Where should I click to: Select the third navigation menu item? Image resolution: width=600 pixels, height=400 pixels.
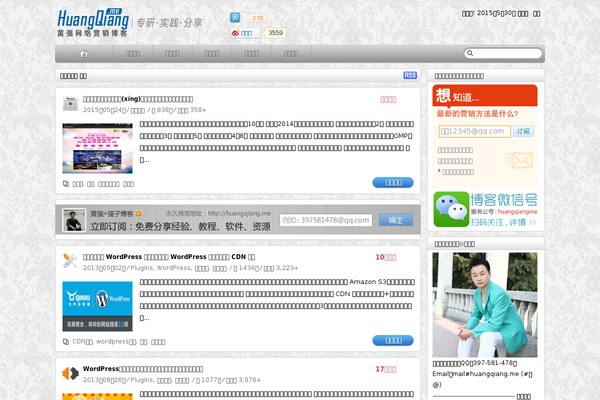pyautogui.click(x=172, y=54)
